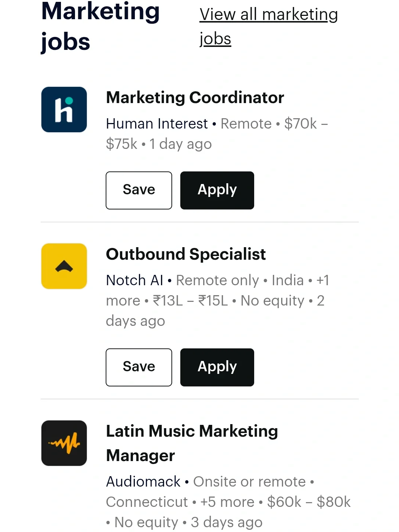Click Onsite or remote text for Audiomack
This screenshot has width=399, height=532.
click(249, 482)
